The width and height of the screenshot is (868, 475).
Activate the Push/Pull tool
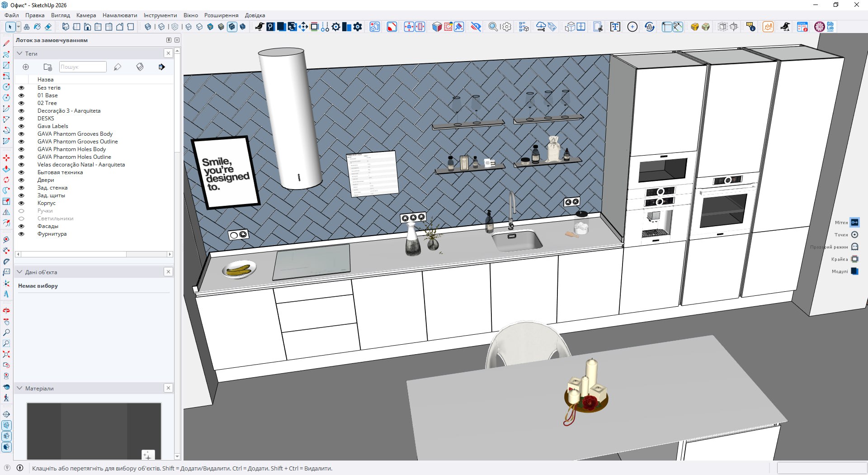pos(6,169)
